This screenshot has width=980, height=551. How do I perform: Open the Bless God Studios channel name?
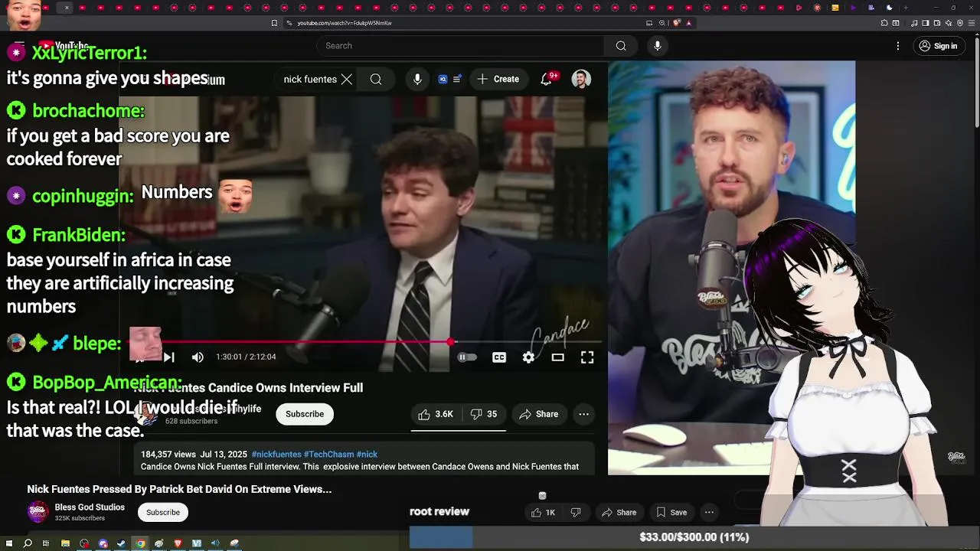click(90, 507)
